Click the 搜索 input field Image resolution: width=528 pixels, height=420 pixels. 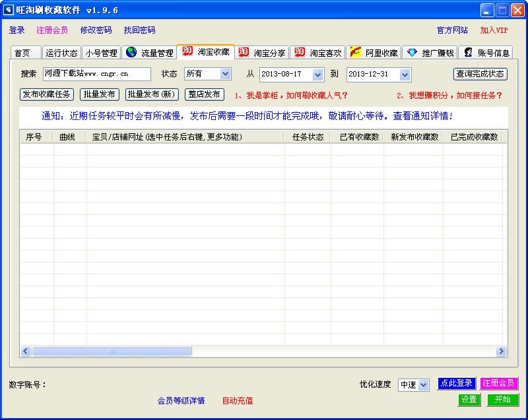point(97,74)
